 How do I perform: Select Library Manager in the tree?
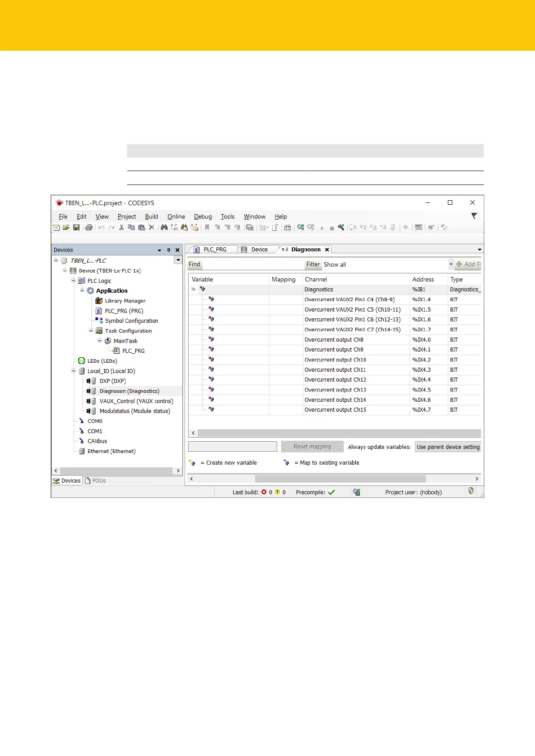(125, 301)
